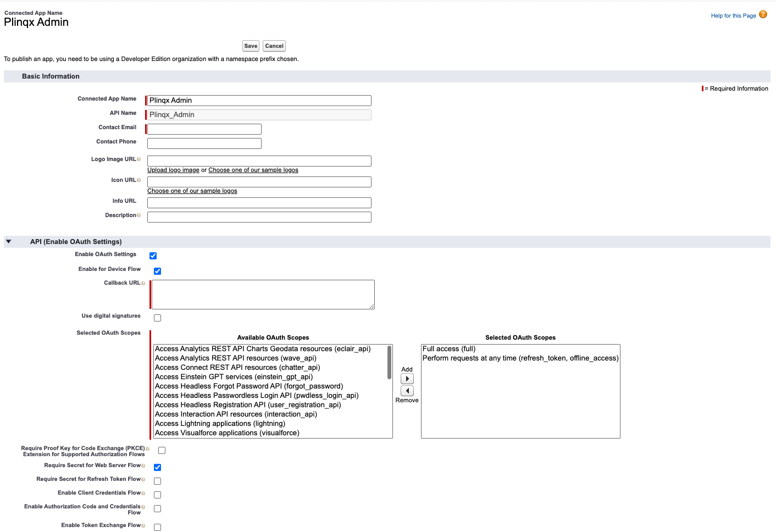
Task: Click the Logo Image URL help icon
Action: point(138,159)
